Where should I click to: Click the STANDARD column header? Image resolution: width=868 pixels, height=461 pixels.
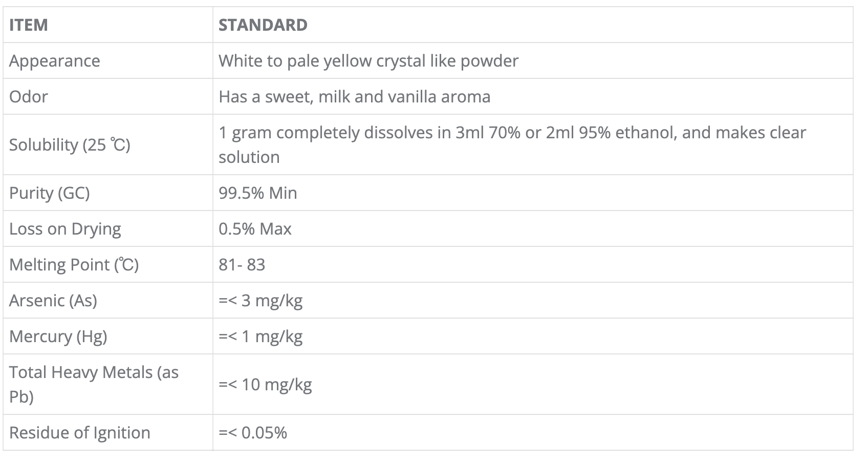263,25
